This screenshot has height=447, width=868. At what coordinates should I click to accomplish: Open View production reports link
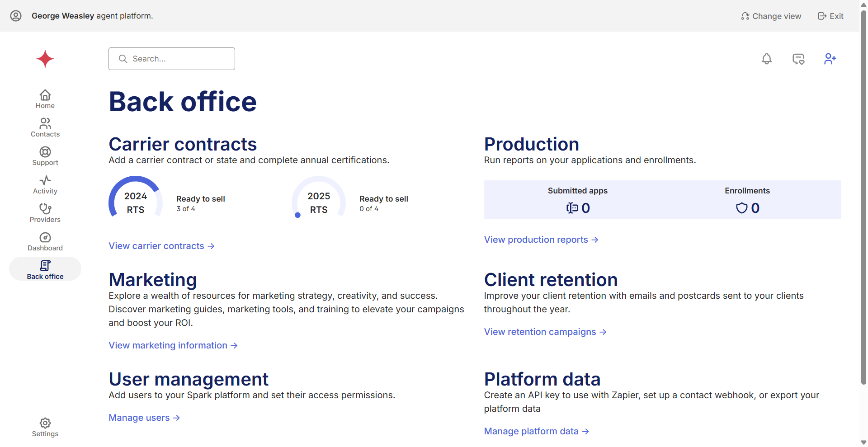(541, 240)
